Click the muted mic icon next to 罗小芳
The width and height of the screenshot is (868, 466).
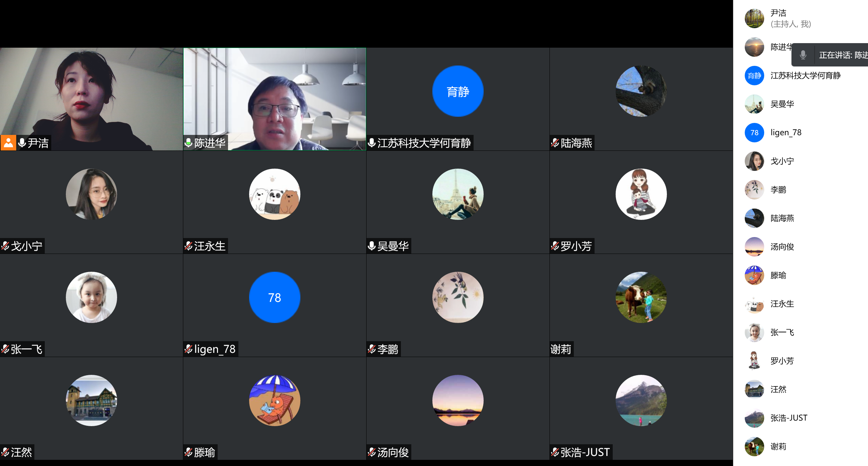[555, 246]
